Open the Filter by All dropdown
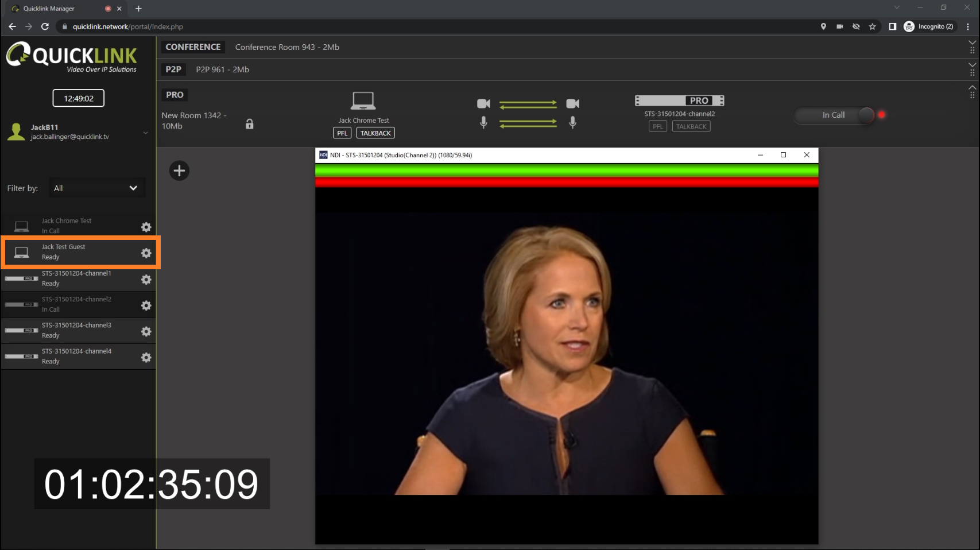 (96, 188)
